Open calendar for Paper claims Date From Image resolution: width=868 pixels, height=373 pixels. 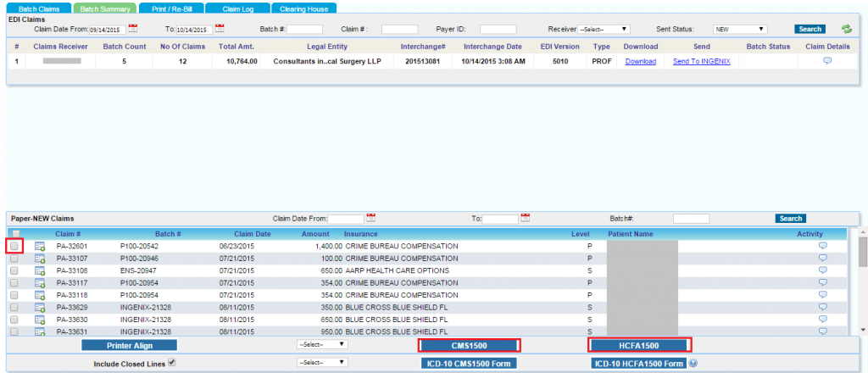[371, 218]
